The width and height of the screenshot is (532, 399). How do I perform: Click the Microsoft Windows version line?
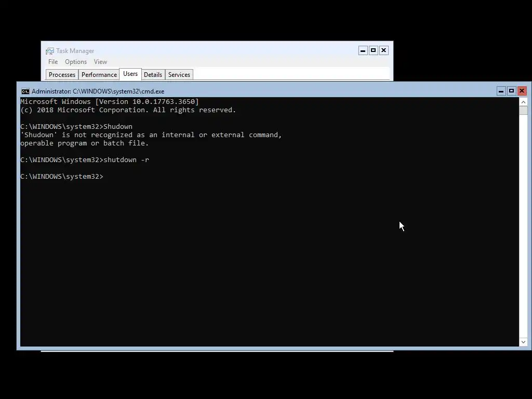pyautogui.click(x=110, y=102)
